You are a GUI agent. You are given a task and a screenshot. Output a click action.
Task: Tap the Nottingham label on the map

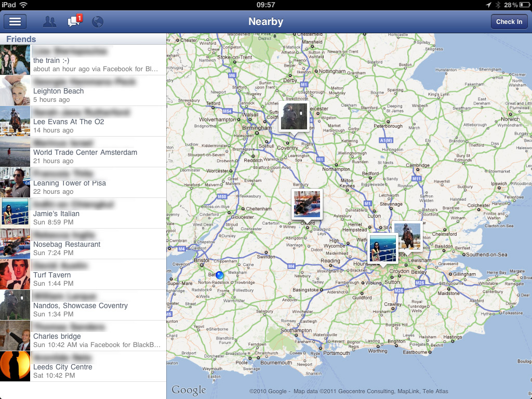click(x=332, y=71)
